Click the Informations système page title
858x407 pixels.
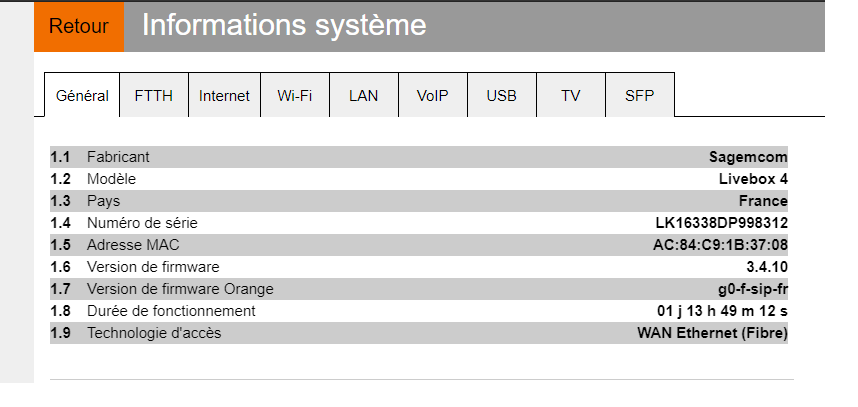coord(284,26)
